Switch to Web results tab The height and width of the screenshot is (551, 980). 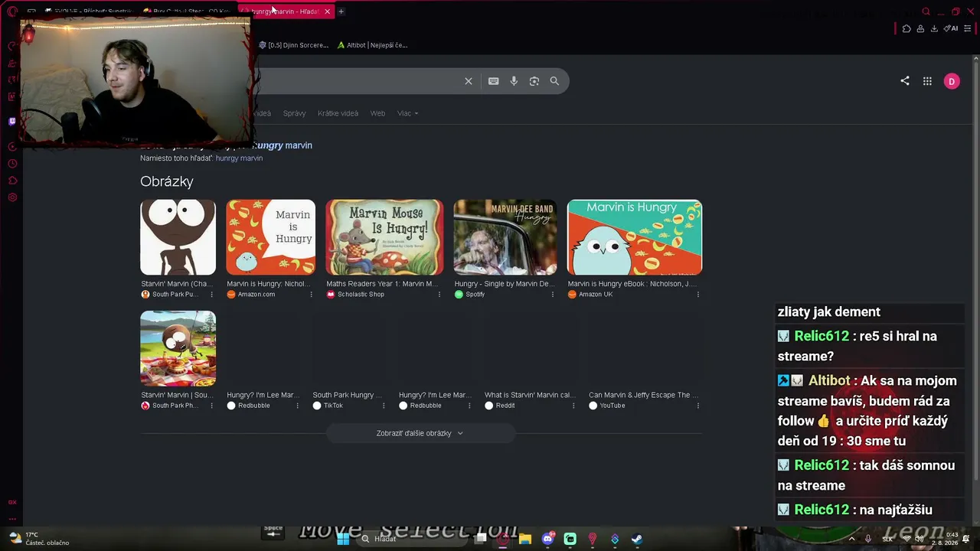tap(377, 113)
